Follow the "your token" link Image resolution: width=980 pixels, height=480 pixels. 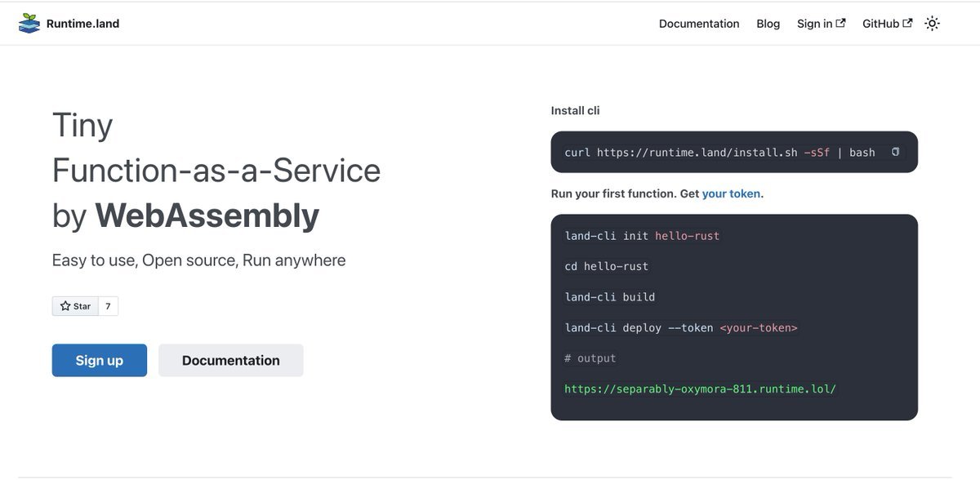tap(731, 193)
